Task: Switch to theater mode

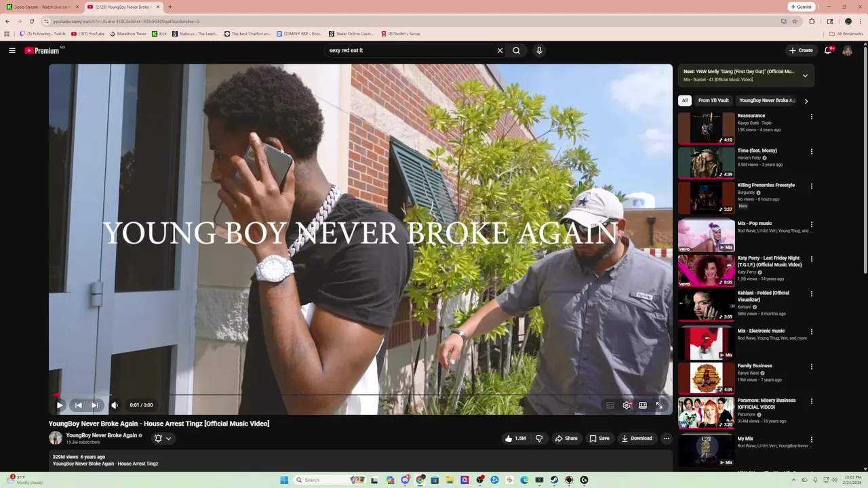Action: point(643,405)
